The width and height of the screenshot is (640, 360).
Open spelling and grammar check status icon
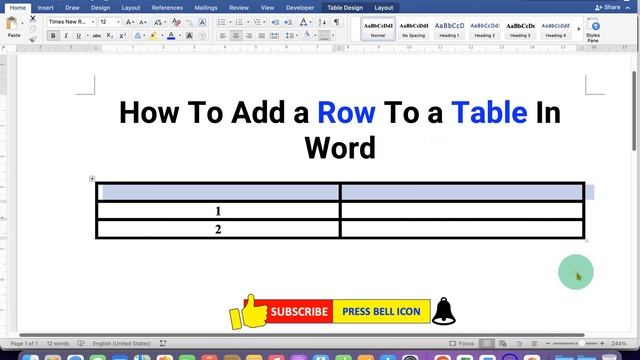click(81, 343)
